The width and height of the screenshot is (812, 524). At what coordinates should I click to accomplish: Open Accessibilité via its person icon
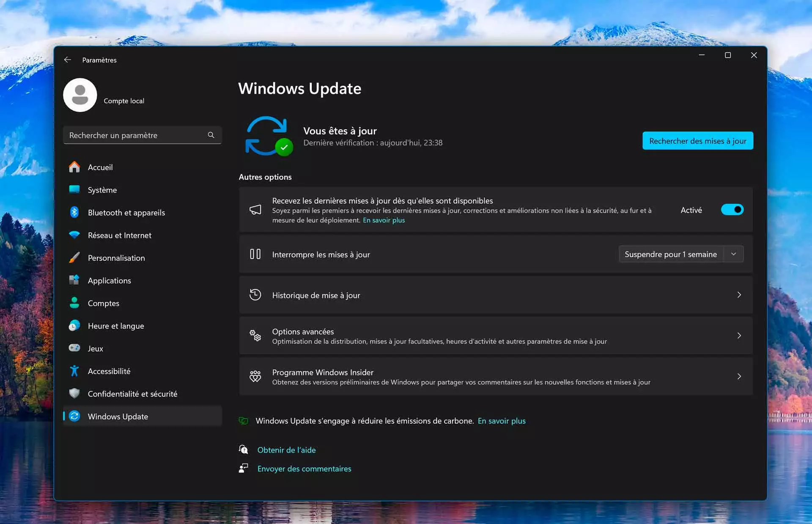point(75,371)
